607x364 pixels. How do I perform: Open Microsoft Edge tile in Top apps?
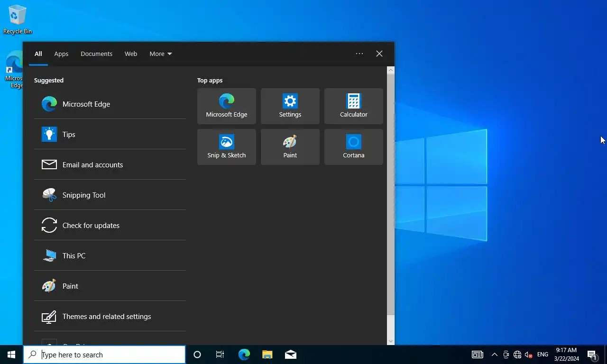(x=227, y=106)
